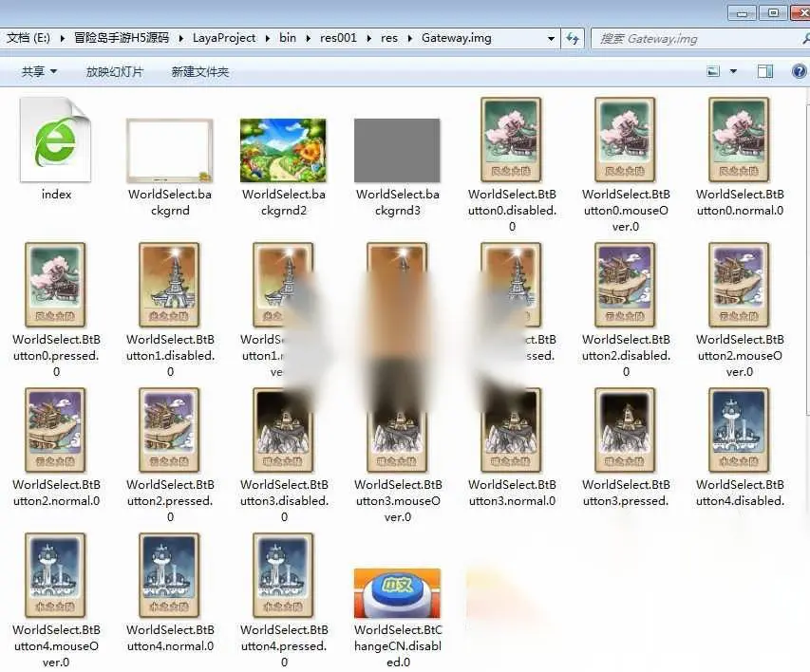Screen dimensions: 810x672
Task: Click the refresh arrows next to address bar
Action: pos(573,38)
